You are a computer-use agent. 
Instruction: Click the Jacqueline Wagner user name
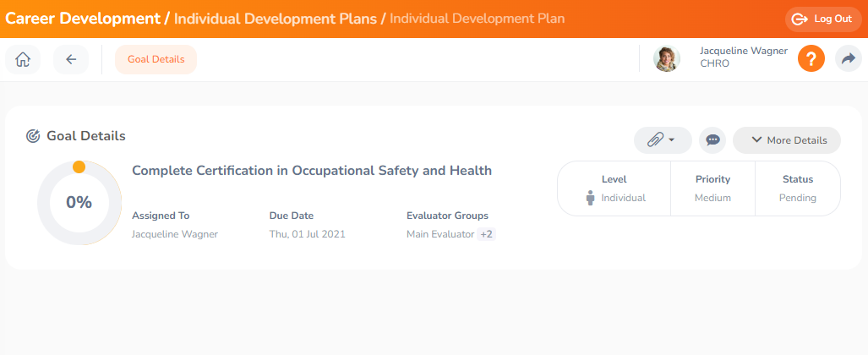(744, 51)
